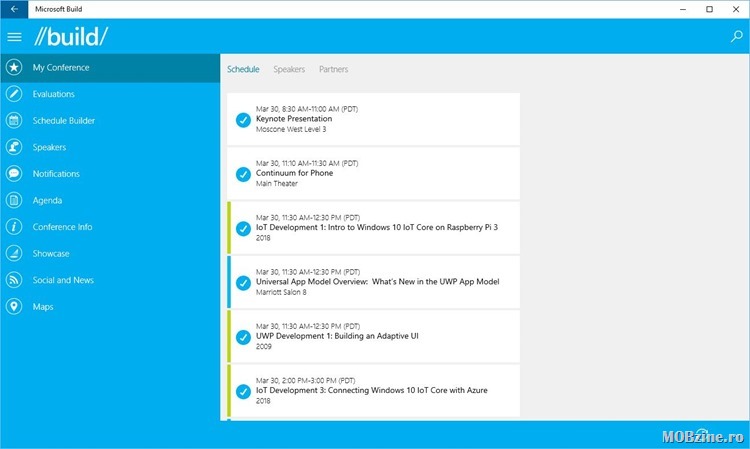This screenshot has height=449, width=750.
Task: Click 'Mar 30, 11:10 AM-11:30 AM (PDT)' time
Action: click(307, 163)
